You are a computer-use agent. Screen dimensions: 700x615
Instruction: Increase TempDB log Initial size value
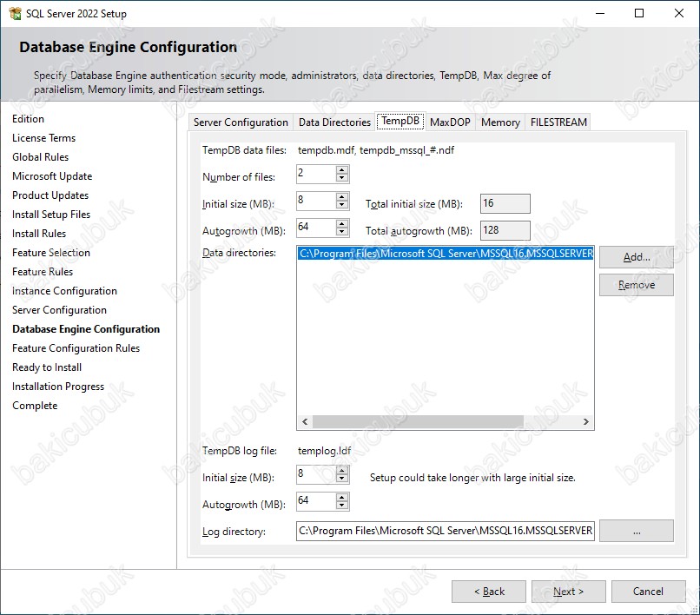pyautogui.click(x=342, y=470)
